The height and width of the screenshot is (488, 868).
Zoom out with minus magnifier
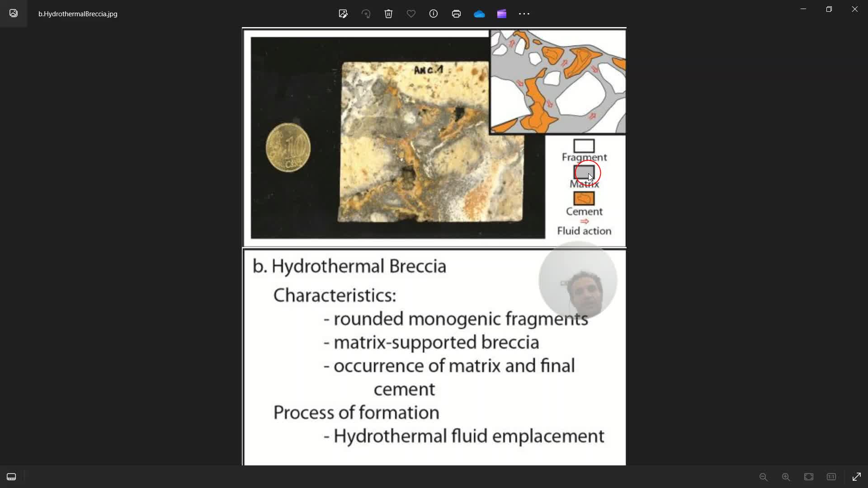pyautogui.click(x=763, y=477)
